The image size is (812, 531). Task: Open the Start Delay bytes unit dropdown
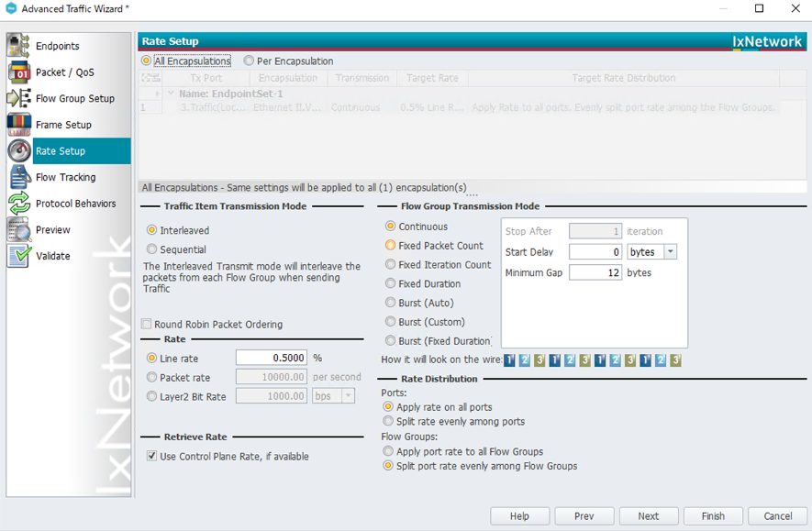[670, 252]
